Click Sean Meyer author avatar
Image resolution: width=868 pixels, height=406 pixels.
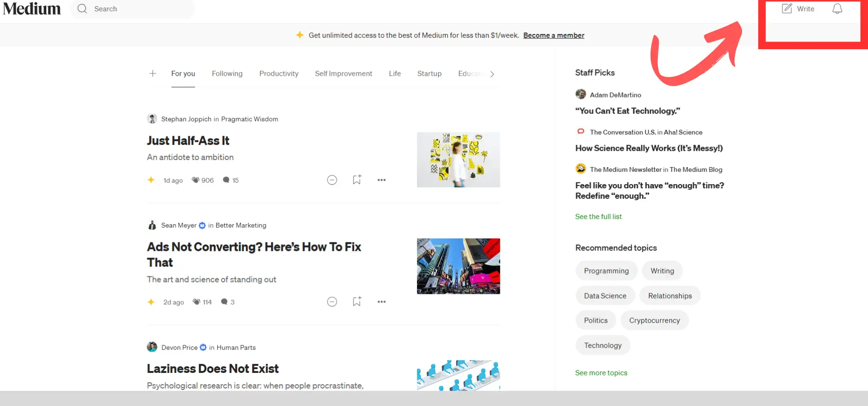tap(152, 225)
